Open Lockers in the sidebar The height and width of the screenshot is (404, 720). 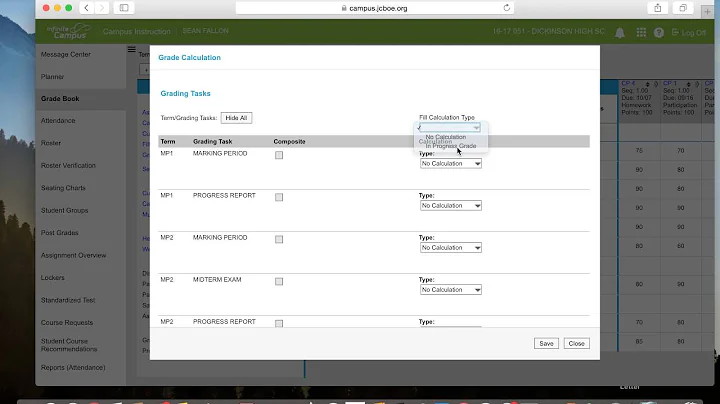tap(52, 278)
